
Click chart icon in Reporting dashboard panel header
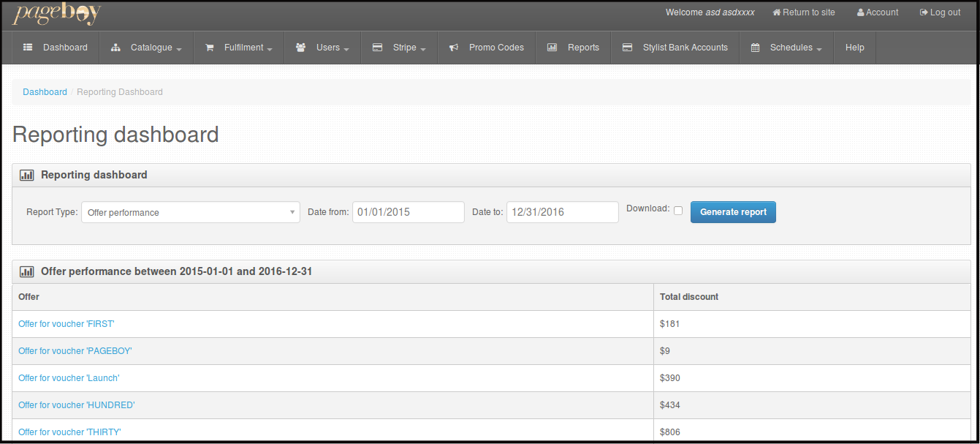coord(27,176)
